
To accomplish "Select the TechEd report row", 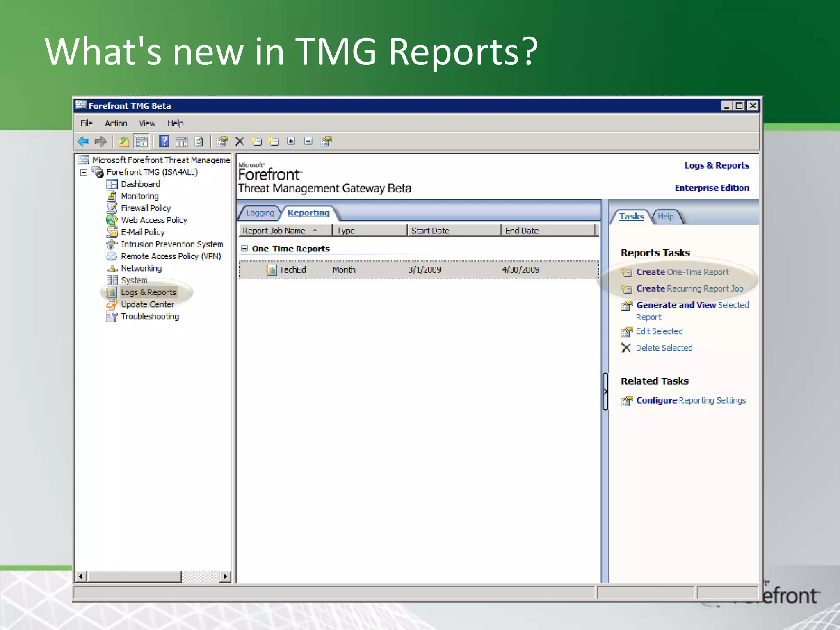I will [419, 270].
